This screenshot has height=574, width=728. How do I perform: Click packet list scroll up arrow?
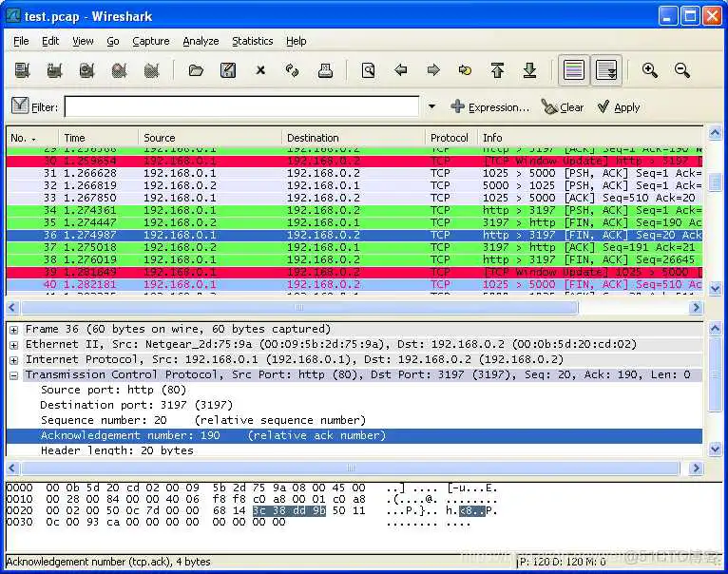[715, 134]
